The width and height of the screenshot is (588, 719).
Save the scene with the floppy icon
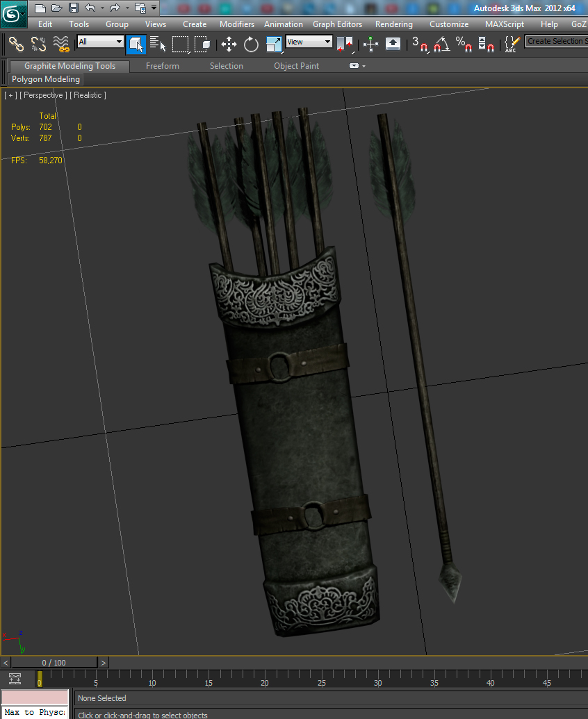tap(74, 8)
